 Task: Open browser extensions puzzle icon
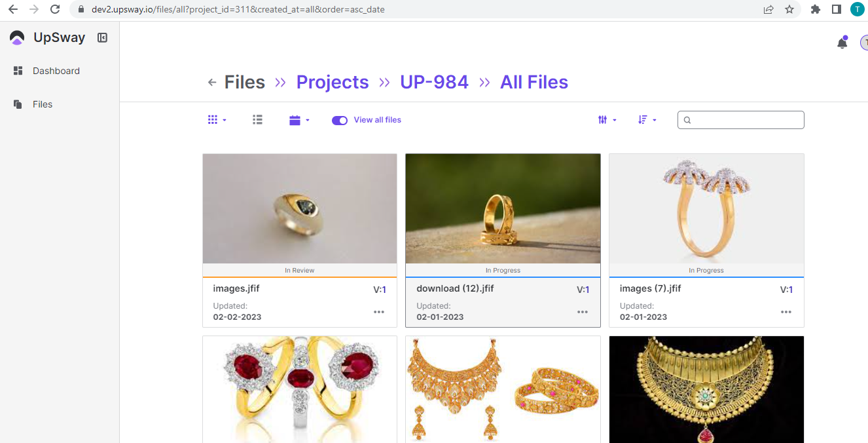(815, 9)
